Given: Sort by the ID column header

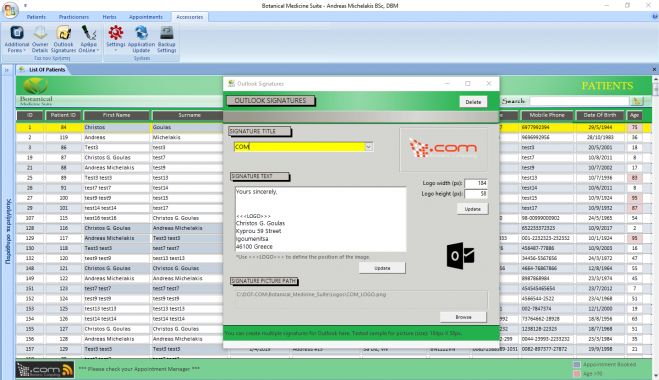Looking at the screenshot, I should 30,115.
